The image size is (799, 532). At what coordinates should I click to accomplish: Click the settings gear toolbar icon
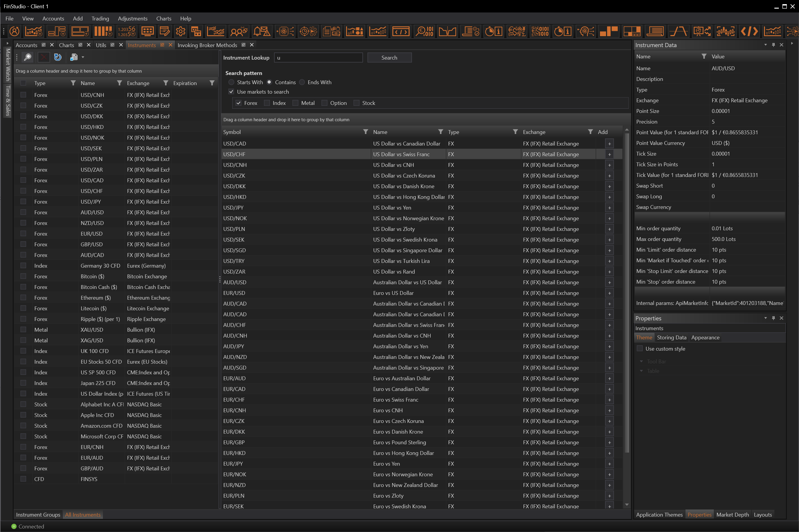pos(181,31)
